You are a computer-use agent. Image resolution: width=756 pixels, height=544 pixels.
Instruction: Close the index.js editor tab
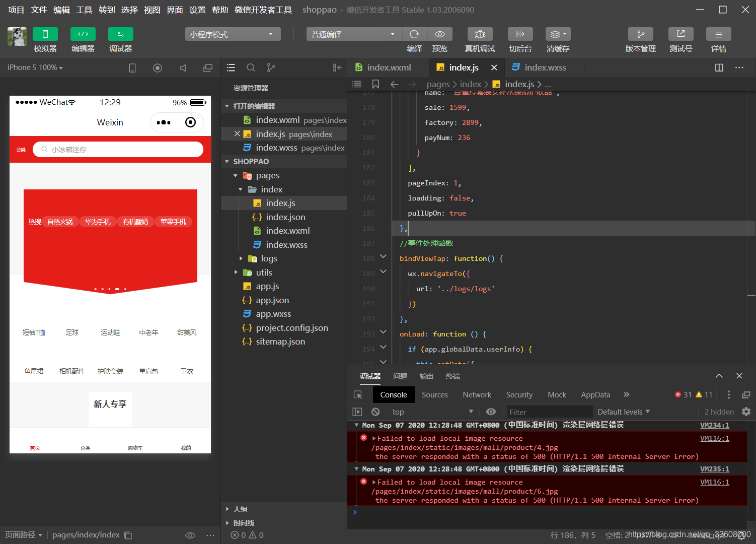click(x=494, y=67)
